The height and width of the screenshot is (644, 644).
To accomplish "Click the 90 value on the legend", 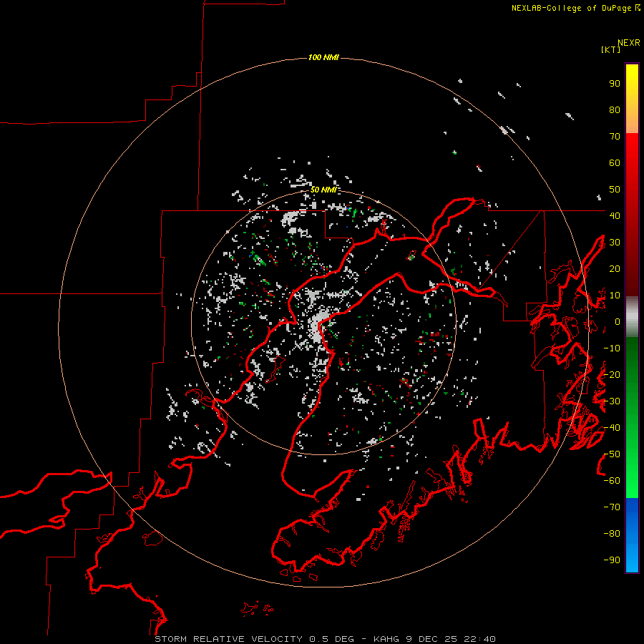I will (615, 84).
